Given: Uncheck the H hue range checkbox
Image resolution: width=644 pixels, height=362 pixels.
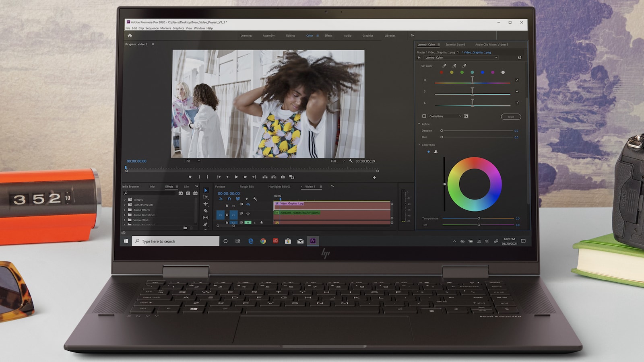Looking at the screenshot, I should pos(517,80).
